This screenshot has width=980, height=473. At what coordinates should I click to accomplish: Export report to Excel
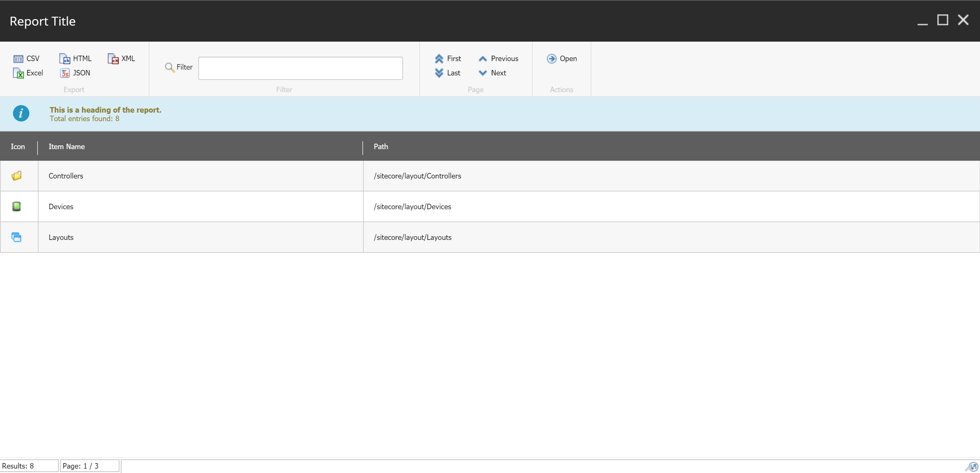pyautogui.click(x=28, y=73)
